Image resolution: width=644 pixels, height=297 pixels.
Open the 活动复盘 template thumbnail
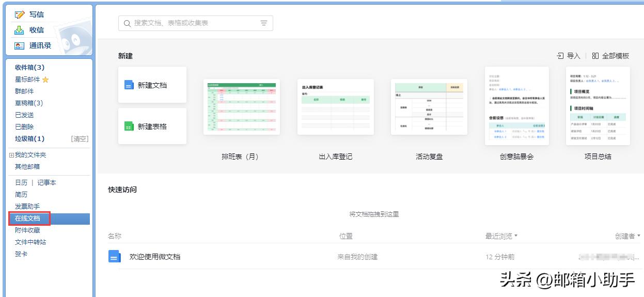click(429, 107)
